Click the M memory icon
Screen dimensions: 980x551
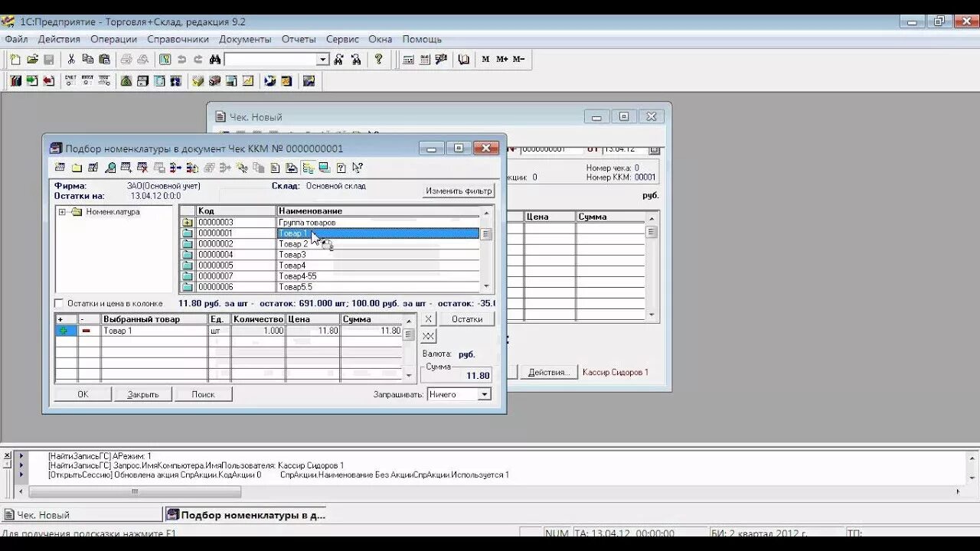pyautogui.click(x=485, y=60)
